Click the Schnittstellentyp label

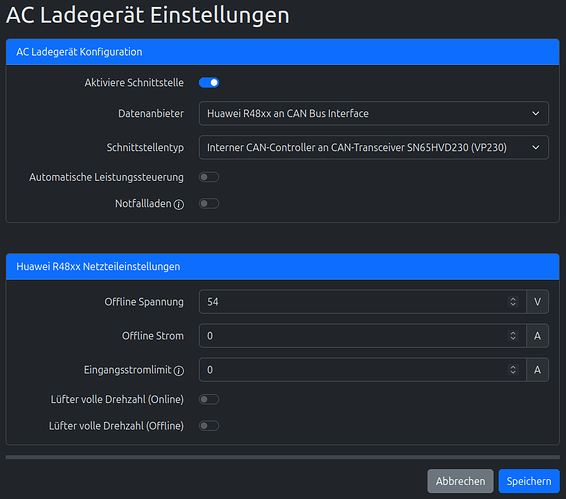pyautogui.click(x=145, y=147)
